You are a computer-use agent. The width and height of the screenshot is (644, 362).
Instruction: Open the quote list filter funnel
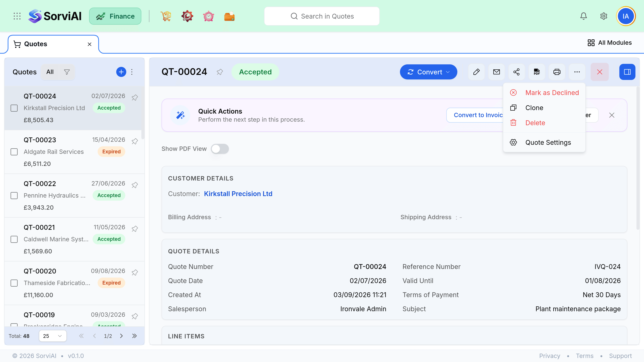click(67, 72)
